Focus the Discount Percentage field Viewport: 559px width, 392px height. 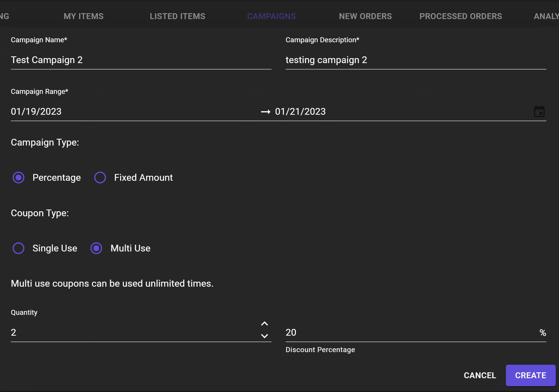pyautogui.click(x=411, y=332)
